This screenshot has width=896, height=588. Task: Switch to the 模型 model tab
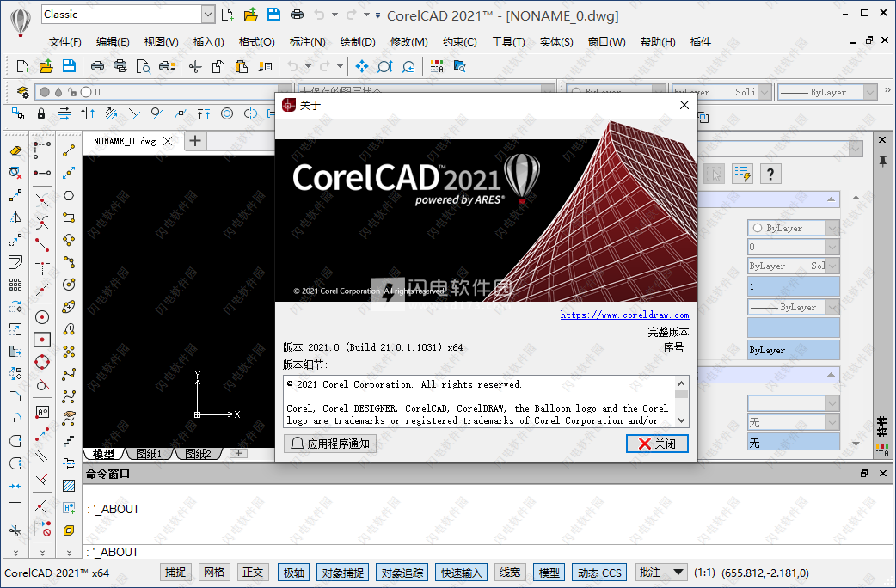tap(103, 454)
